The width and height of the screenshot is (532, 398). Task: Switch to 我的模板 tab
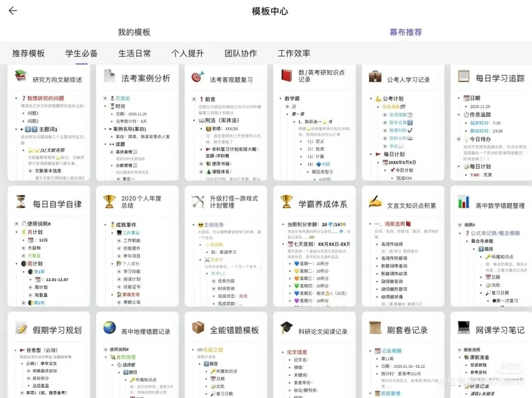point(134,32)
